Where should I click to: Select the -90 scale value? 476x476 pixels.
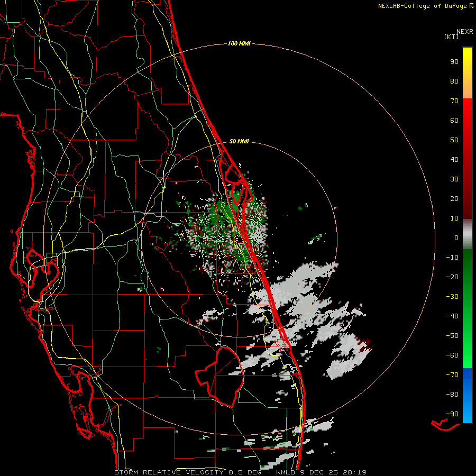pyautogui.click(x=452, y=414)
